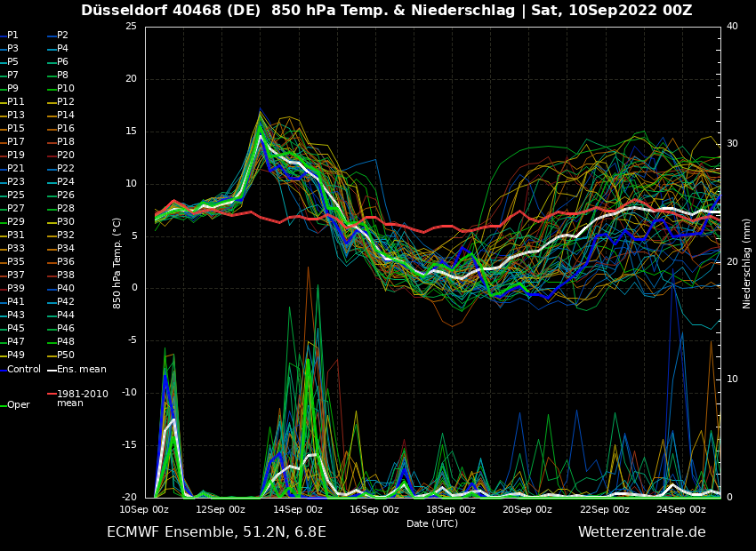Click the 1981-2010 mean red line swatch
This screenshot has height=551, width=756.
52,394
